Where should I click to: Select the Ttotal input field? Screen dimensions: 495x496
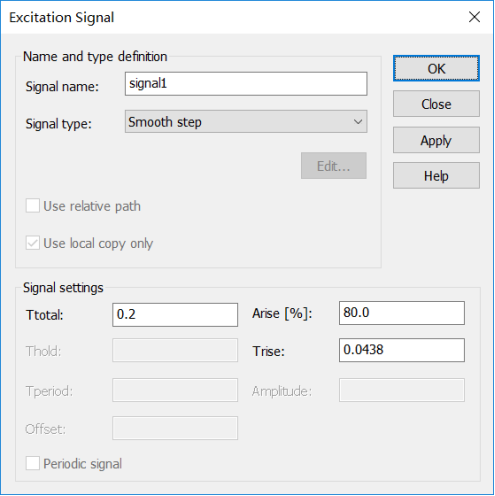click(x=175, y=315)
